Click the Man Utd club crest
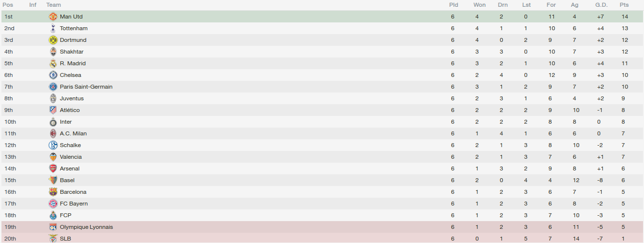Screen dimensions: 644x243 click(53, 17)
